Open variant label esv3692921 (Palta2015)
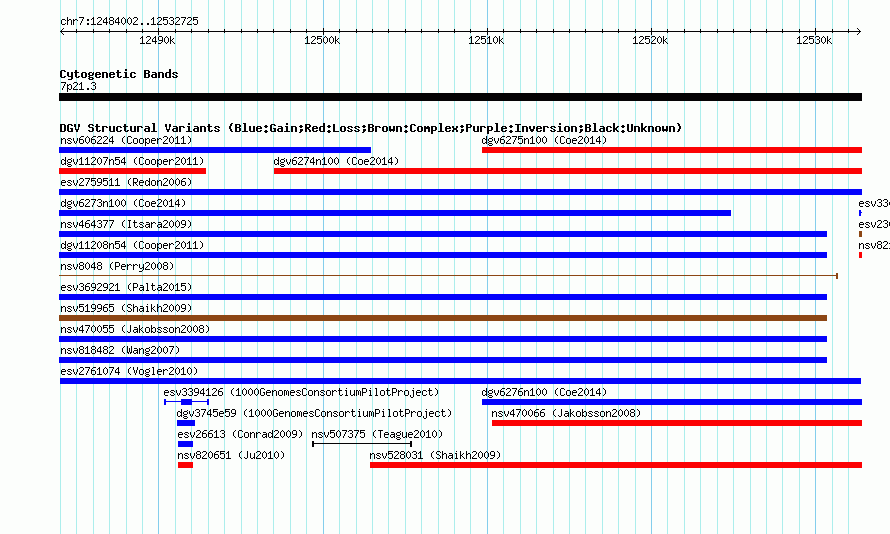Screen dimensions: 890x534 [x=126, y=287]
